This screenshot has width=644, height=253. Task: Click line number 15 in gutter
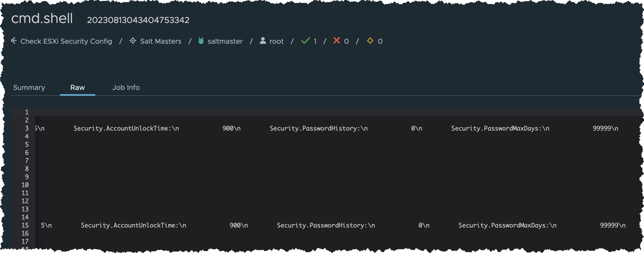click(25, 225)
